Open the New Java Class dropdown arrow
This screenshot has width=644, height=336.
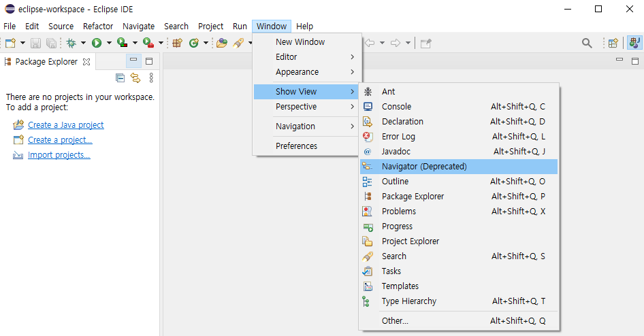pyautogui.click(x=206, y=43)
